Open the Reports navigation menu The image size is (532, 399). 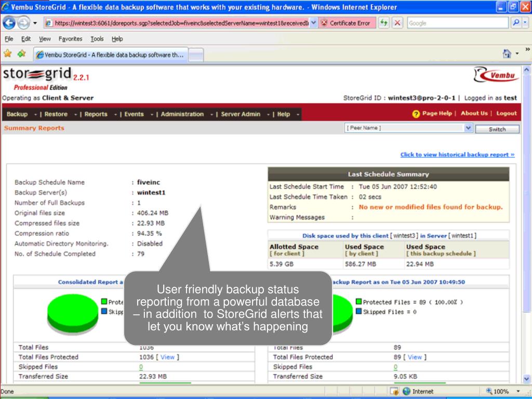click(x=96, y=114)
